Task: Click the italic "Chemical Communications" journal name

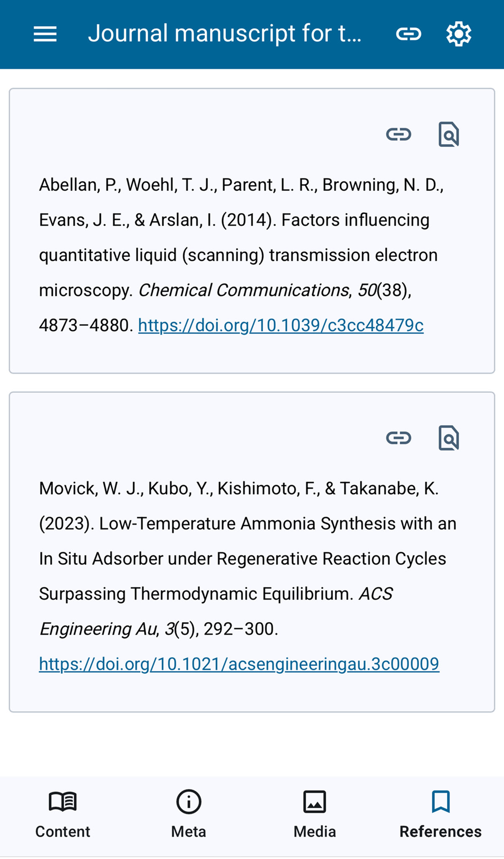Action: coord(243,290)
